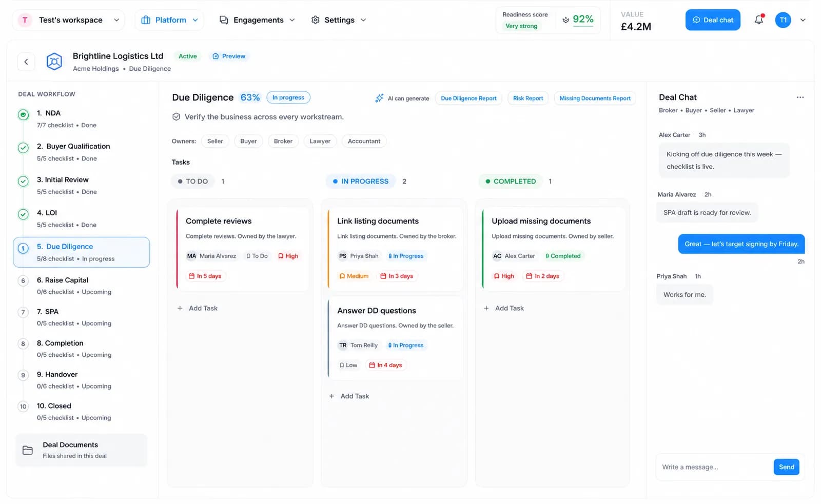Open the notifications bell
Viewport: 821px width, 504px height.
(759, 20)
